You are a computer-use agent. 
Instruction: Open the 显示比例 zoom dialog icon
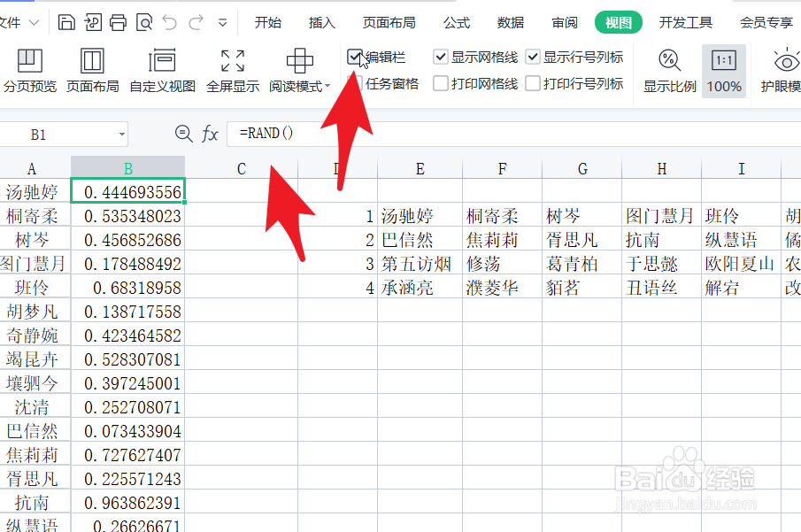(x=668, y=60)
